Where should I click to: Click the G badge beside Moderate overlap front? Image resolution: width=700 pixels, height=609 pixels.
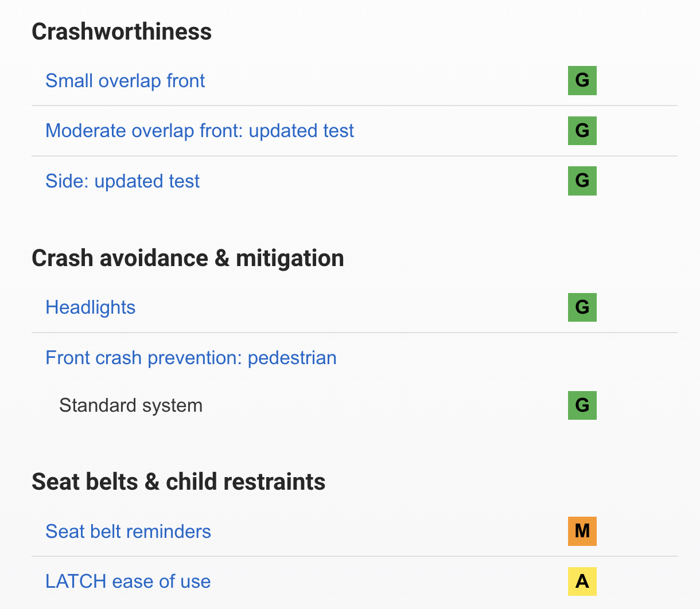click(582, 131)
